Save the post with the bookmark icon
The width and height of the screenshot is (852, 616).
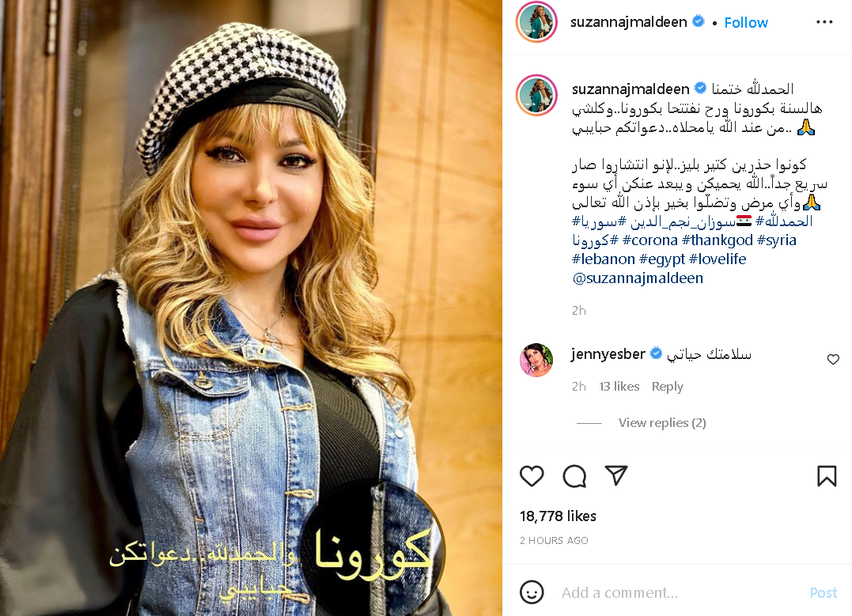click(827, 476)
